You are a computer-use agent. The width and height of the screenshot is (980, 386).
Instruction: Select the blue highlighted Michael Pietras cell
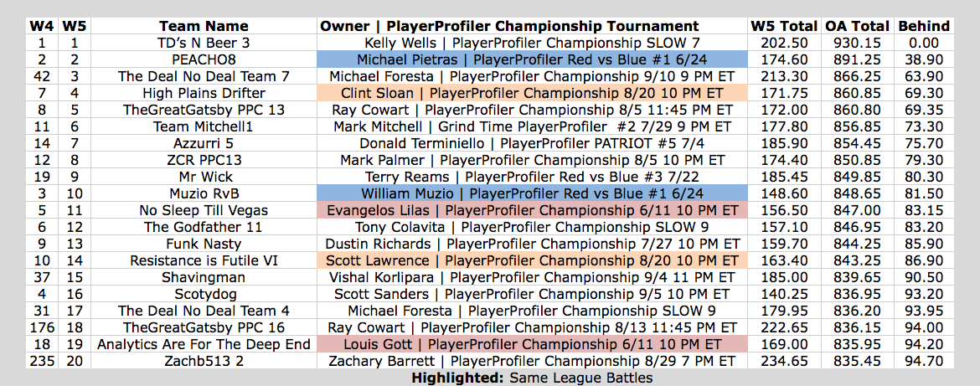point(533,59)
